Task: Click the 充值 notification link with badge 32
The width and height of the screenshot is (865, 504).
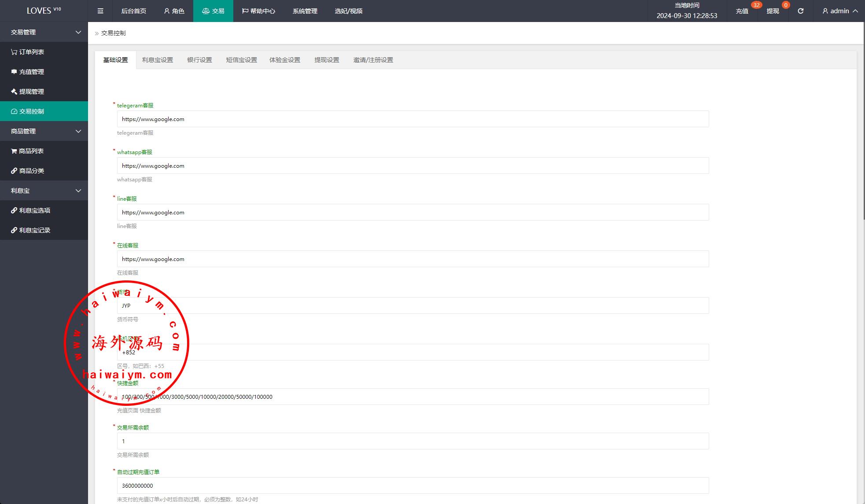Action: pos(742,11)
